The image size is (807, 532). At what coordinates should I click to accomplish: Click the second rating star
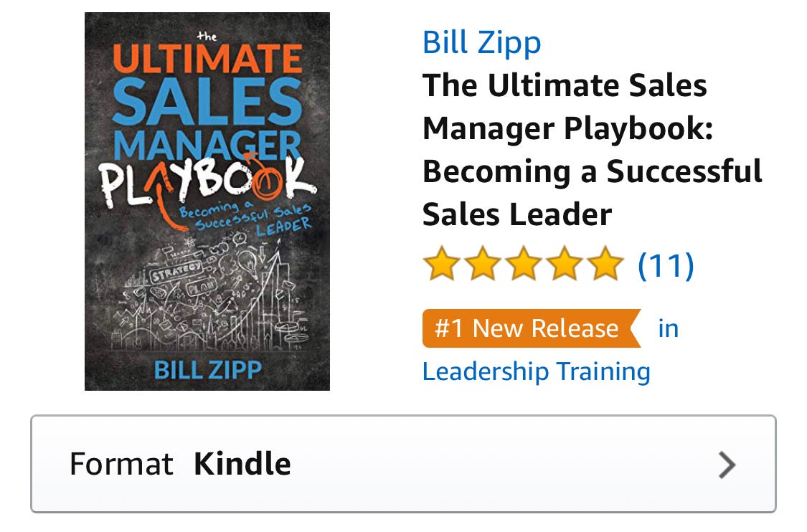(x=483, y=263)
